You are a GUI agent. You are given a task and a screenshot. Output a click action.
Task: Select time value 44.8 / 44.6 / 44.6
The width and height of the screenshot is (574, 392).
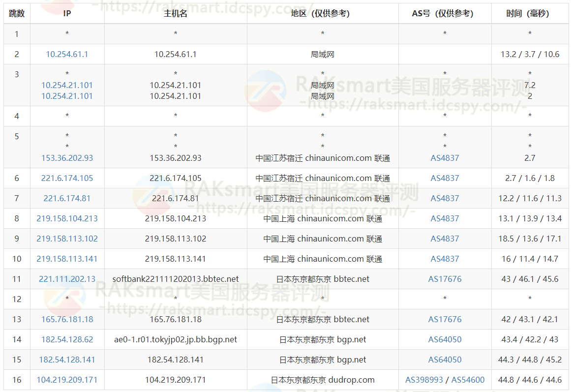530,379
